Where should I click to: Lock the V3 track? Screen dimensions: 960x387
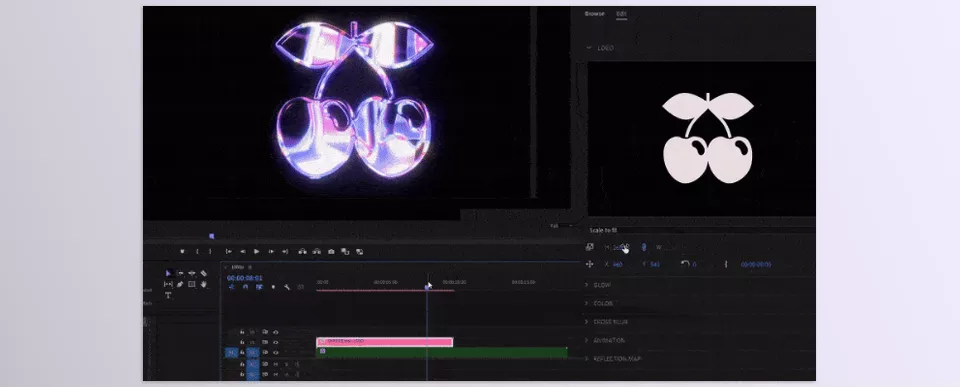click(242, 332)
